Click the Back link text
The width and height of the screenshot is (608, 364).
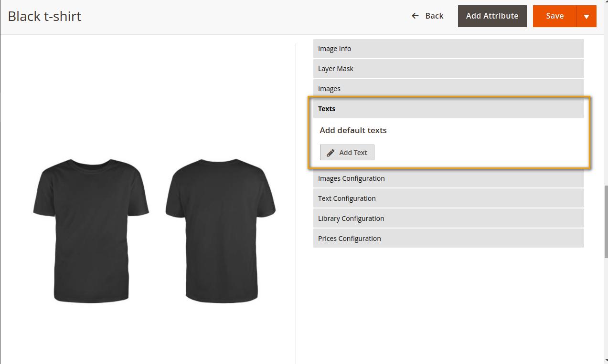coord(434,16)
